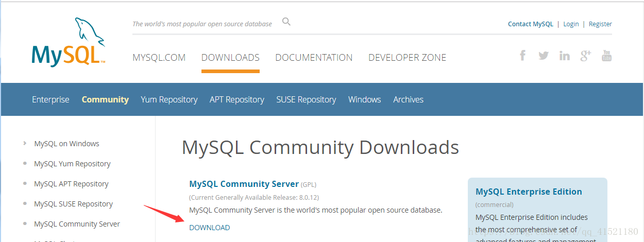Switch to the Archives tab
This screenshot has height=242, width=644.
click(x=408, y=99)
